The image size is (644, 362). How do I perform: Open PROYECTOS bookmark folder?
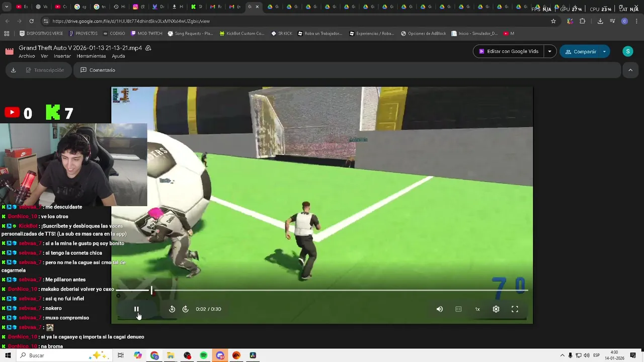[83, 34]
